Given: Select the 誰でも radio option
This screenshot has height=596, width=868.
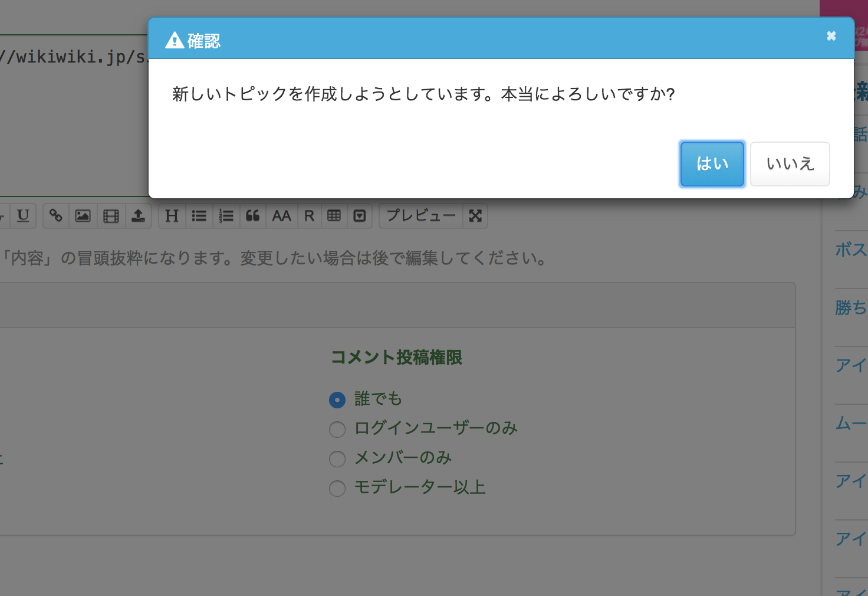Looking at the screenshot, I should click(x=337, y=400).
